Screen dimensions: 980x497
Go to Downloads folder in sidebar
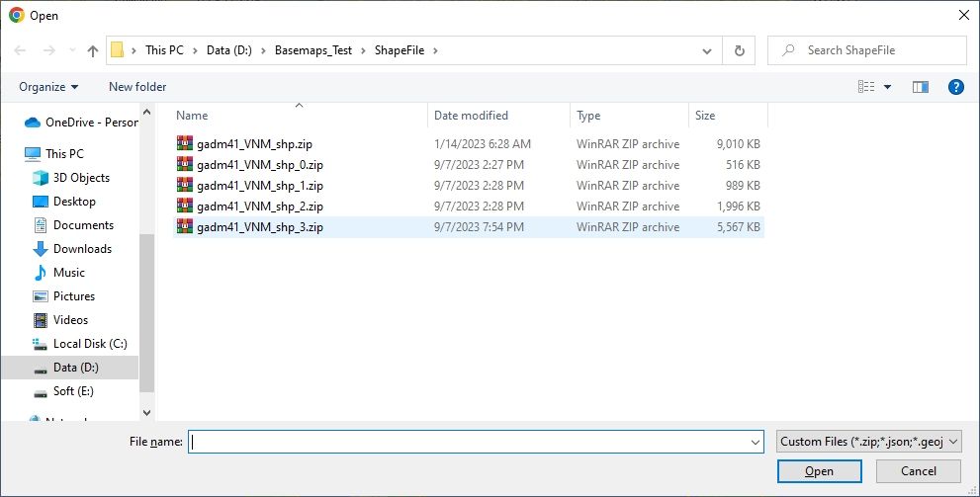pos(82,249)
